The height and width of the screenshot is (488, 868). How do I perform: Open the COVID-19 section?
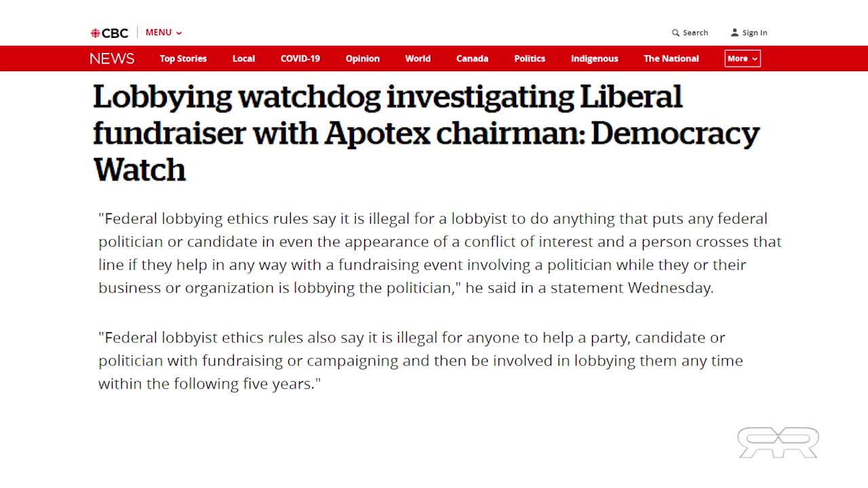tap(300, 58)
